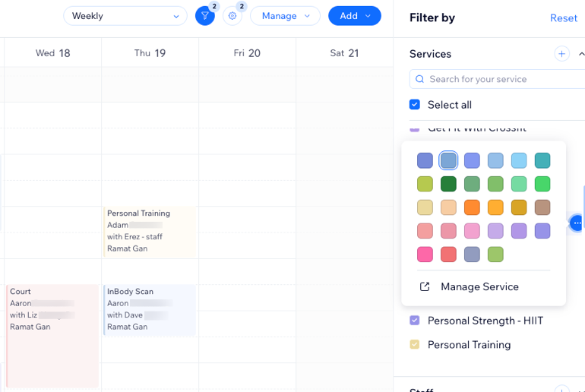Pick the brown tan swatch
The image size is (585, 392).
point(542,207)
